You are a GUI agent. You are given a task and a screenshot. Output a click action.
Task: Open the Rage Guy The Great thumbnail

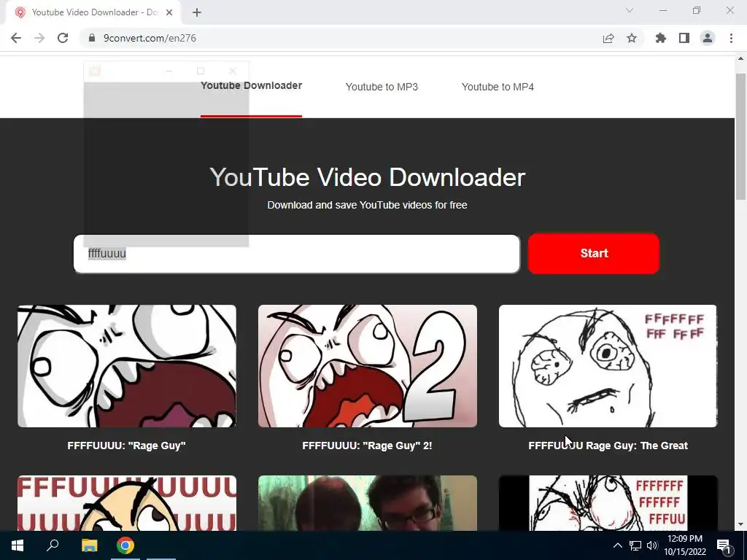click(x=608, y=366)
